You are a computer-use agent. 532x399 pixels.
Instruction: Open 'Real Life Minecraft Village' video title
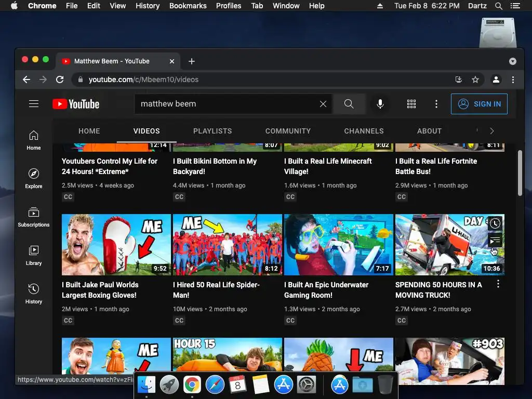(328, 166)
